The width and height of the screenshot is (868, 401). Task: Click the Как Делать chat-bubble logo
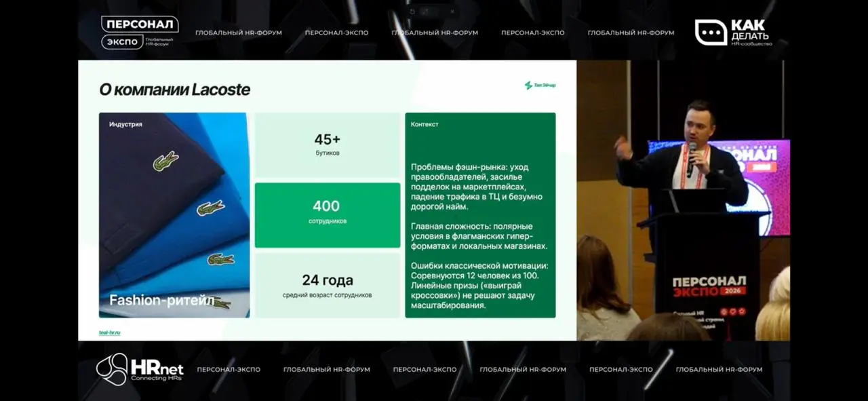point(733,32)
